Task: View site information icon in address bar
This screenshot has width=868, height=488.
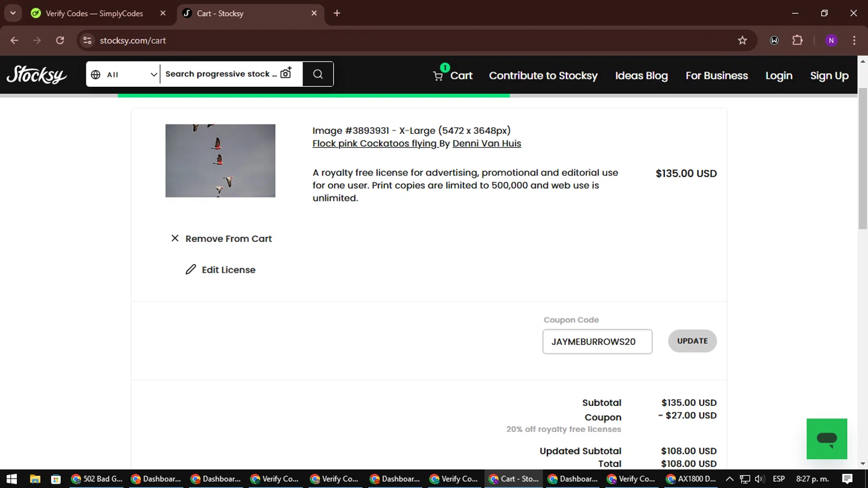Action: pyautogui.click(x=87, y=41)
